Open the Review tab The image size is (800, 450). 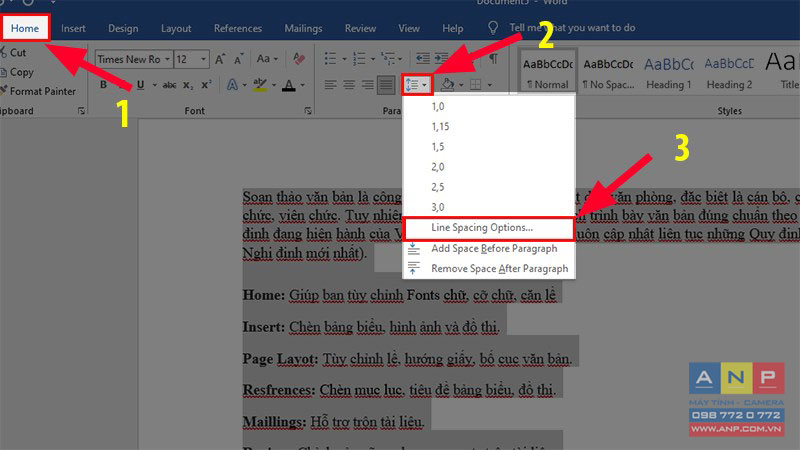pyautogui.click(x=360, y=29)
